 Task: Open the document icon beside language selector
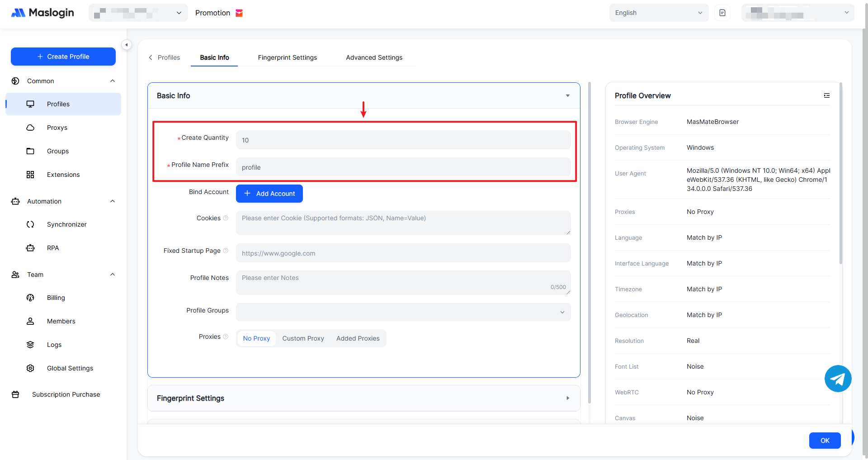coord(722,13)
